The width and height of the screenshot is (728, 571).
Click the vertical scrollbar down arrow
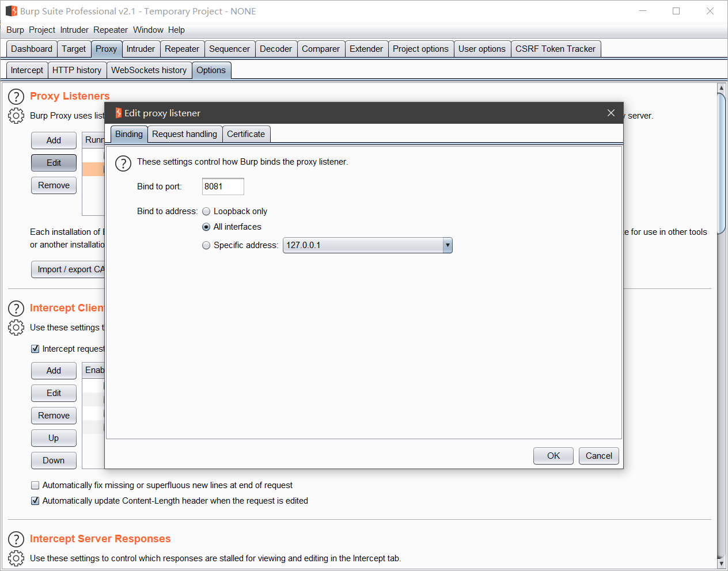[x=721, y=564]
